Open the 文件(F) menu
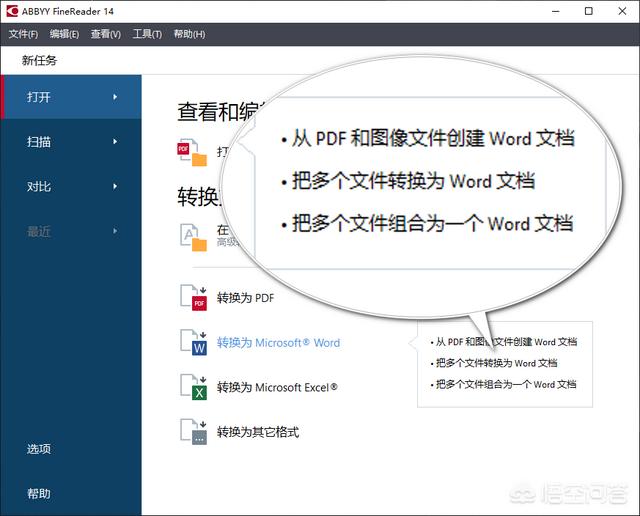The height and width of the screenshot is (516, 640). tap(23, 34)
